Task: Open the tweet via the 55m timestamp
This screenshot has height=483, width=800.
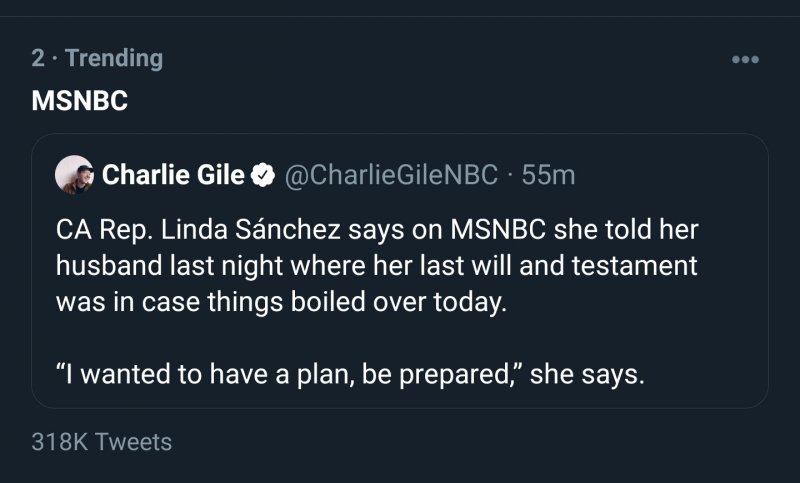Action: (x=549, y=176)
